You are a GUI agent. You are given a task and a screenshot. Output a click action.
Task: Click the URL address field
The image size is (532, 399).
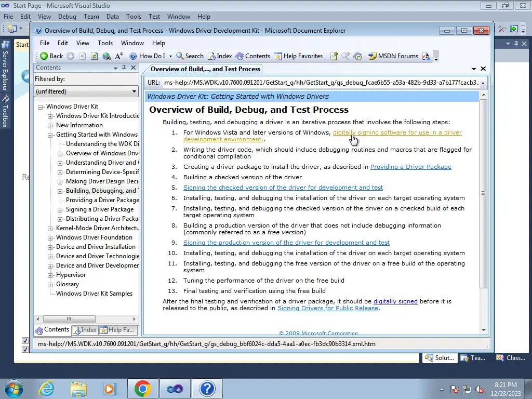pyautogui.click(x=321, y=83)
